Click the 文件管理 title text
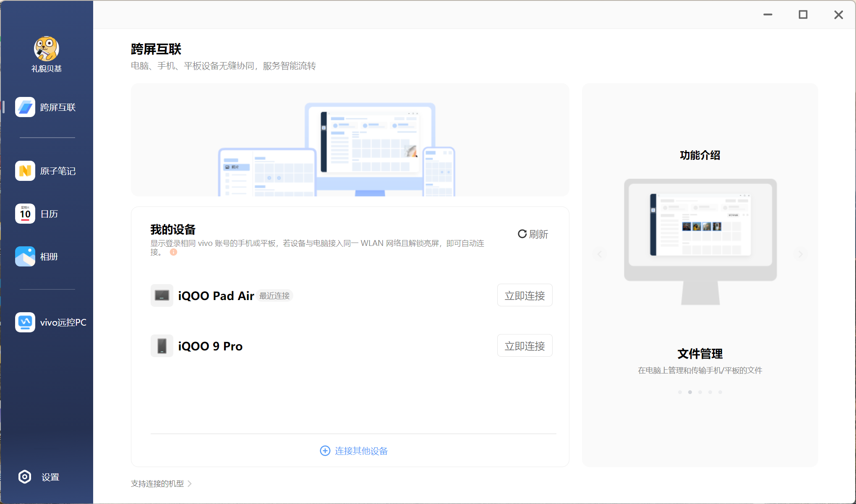856x504 pixels. click(x=700, y=354)
